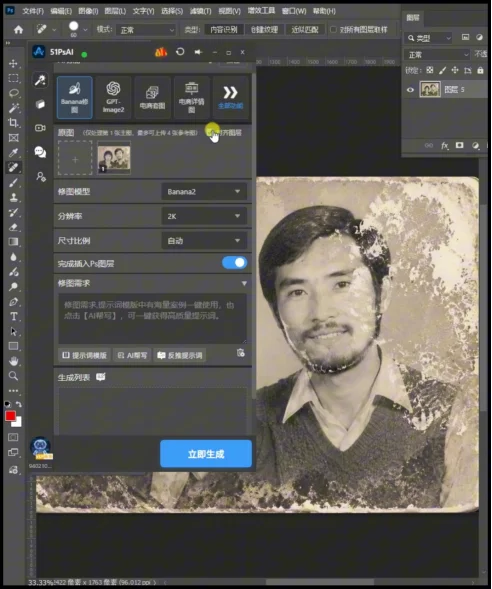Open the 51PsAI user settings sidebar icon
Screen dimensions: 492x589
coord(41,176)
